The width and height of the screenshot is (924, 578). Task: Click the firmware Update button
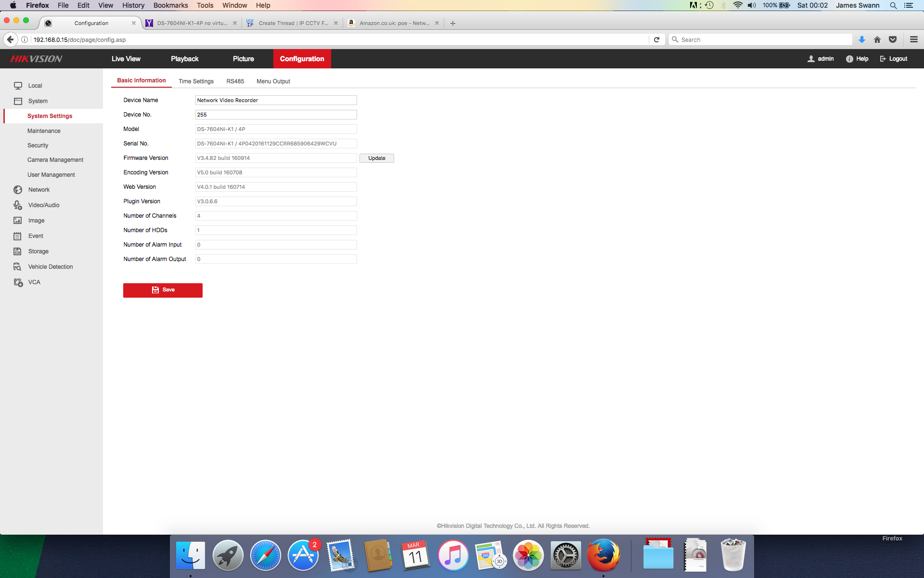pos(376,158)
